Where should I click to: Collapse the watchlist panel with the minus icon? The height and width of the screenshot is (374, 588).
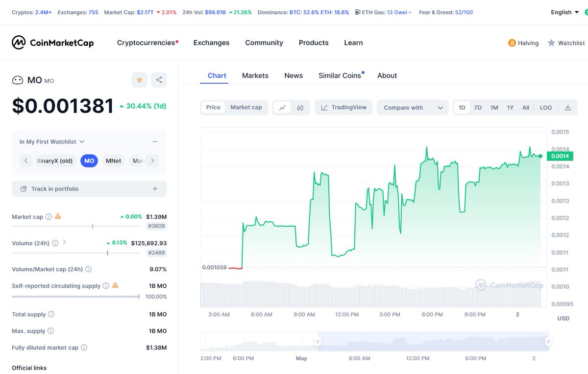[155, 141]
